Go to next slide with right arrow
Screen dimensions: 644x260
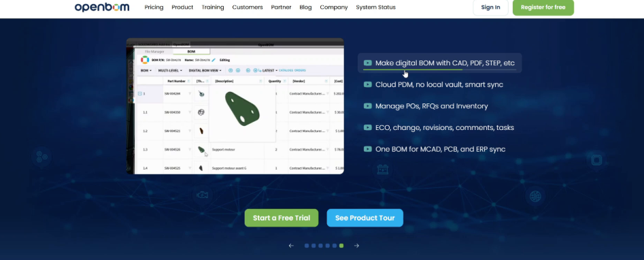[356, 246]
